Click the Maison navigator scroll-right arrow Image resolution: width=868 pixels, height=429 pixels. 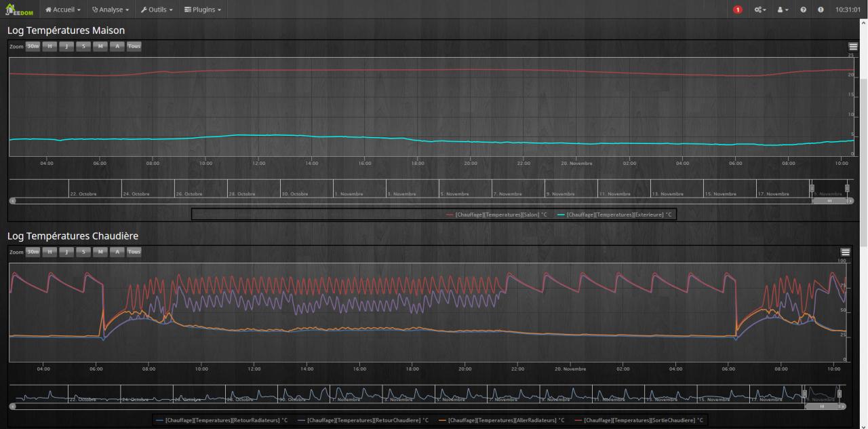[x=851, y=200]
